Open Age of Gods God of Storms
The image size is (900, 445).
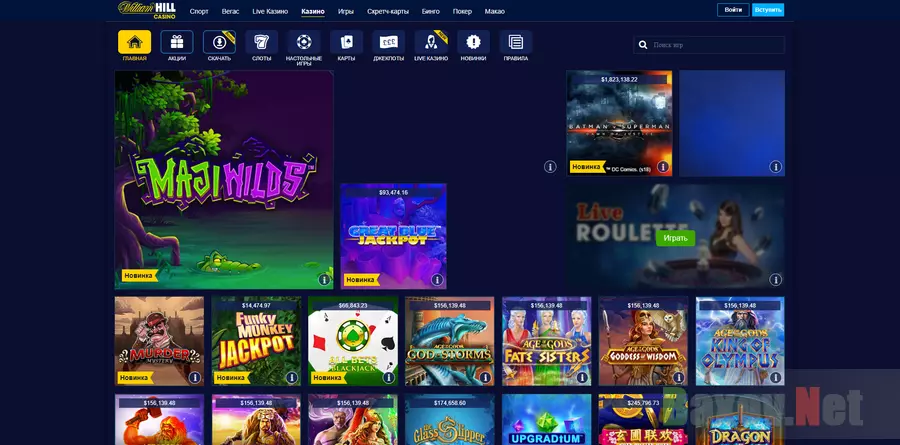449,341
